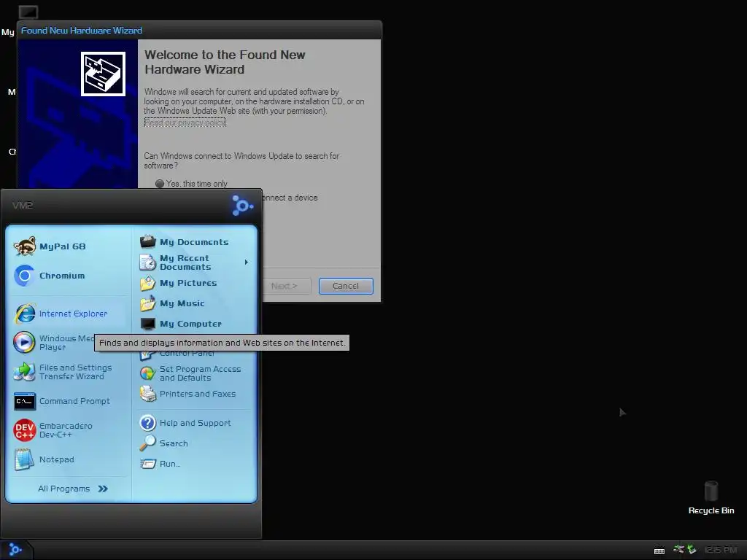Click the network connection tray icon
Screen dimensions: 747x560
(678, 550)
